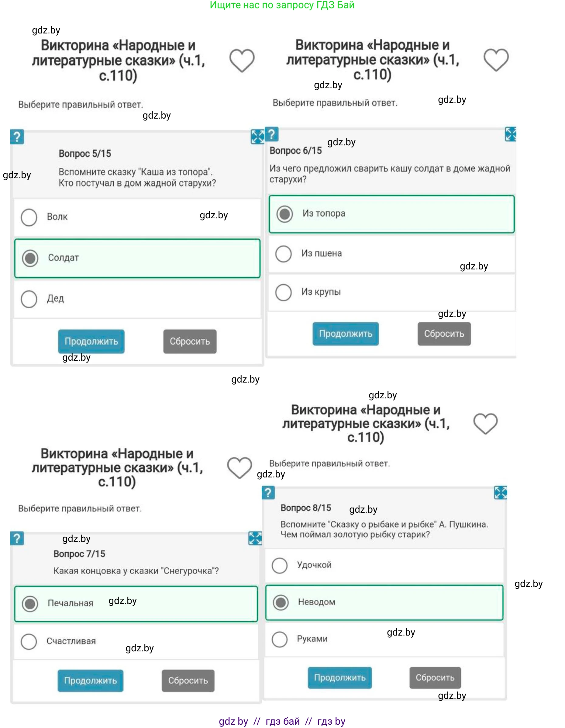Viewport: 565px width, 728px height.
Task: Click the question mark icon on question 8
Action: (x=268, y=492)
